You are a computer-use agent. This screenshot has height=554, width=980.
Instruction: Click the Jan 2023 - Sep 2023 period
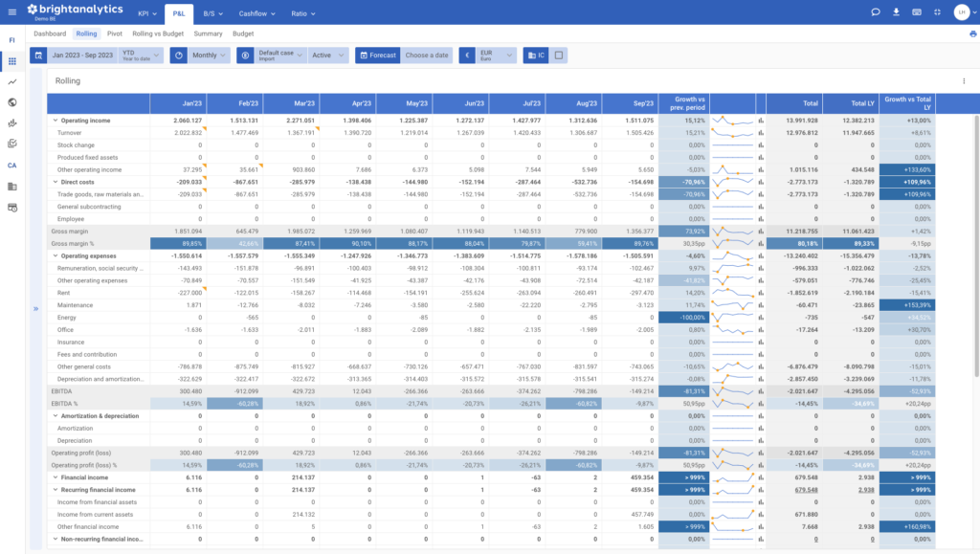tap(82, 55)
